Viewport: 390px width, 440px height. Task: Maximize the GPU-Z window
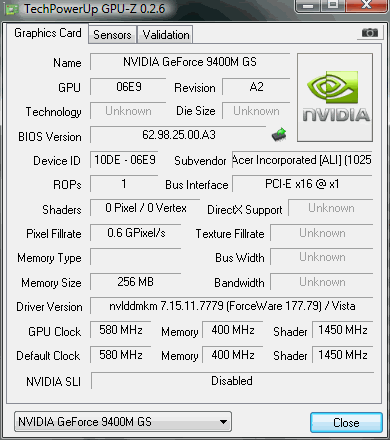click(333, 5)
